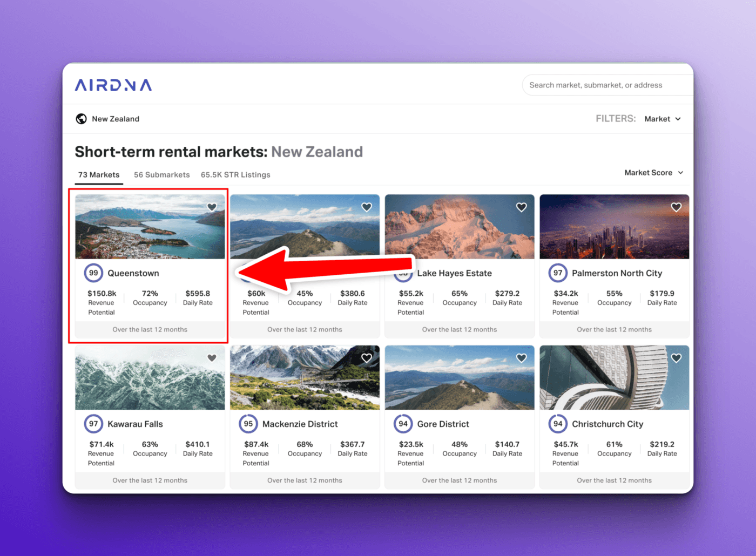
Task: Click heart icon on Gore District card
Action: tap(521, 358)
